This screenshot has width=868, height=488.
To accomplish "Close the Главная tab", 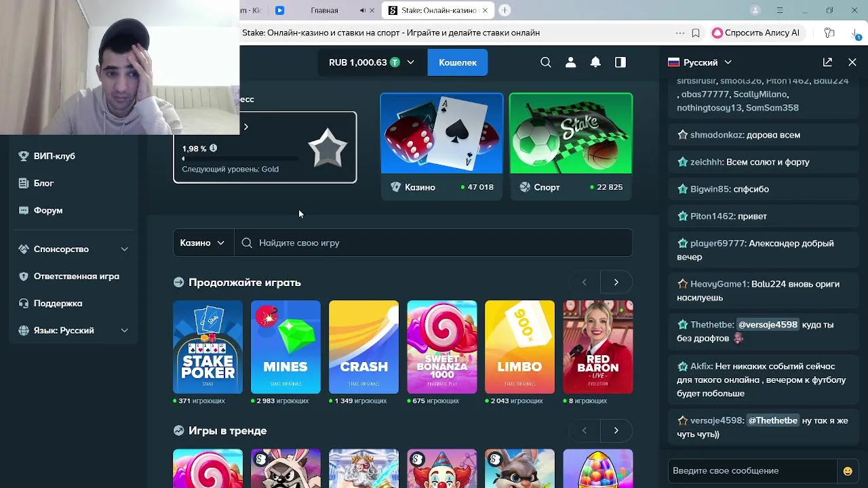I will [x=372, y=10].
